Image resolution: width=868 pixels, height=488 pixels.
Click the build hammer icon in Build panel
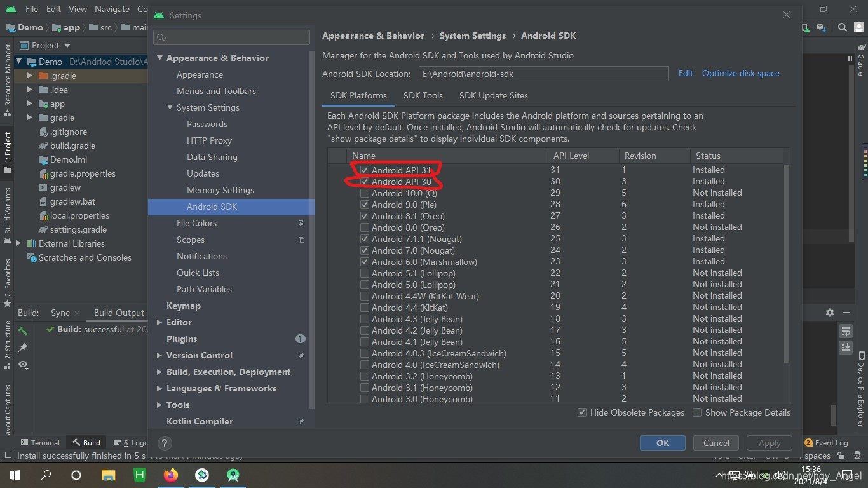pyautogui.click(x=23, y=330)
